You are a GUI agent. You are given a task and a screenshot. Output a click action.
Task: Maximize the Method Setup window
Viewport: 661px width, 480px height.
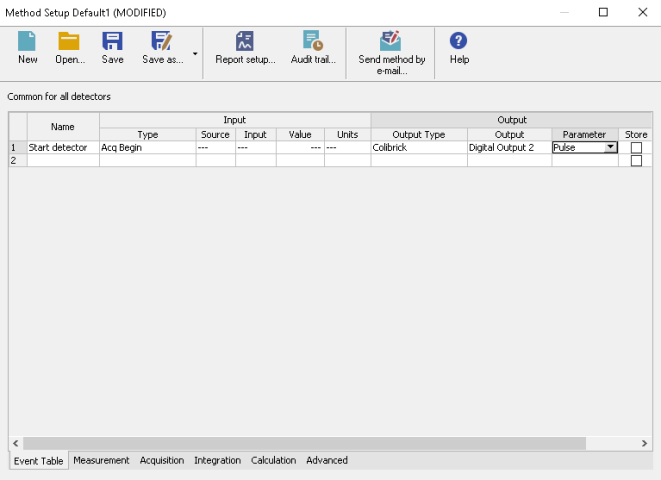603,12
